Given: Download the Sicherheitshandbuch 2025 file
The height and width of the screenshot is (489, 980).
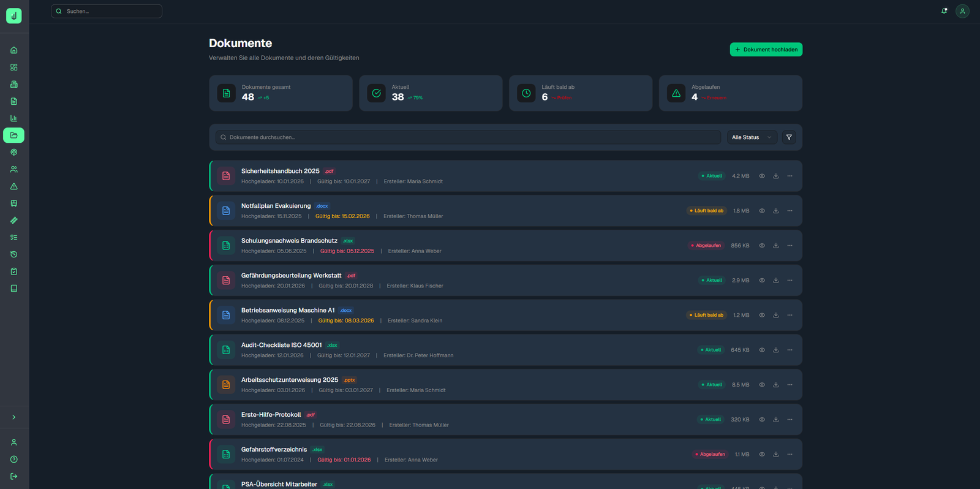Looking at the screenshot, I should coord(775,176).
